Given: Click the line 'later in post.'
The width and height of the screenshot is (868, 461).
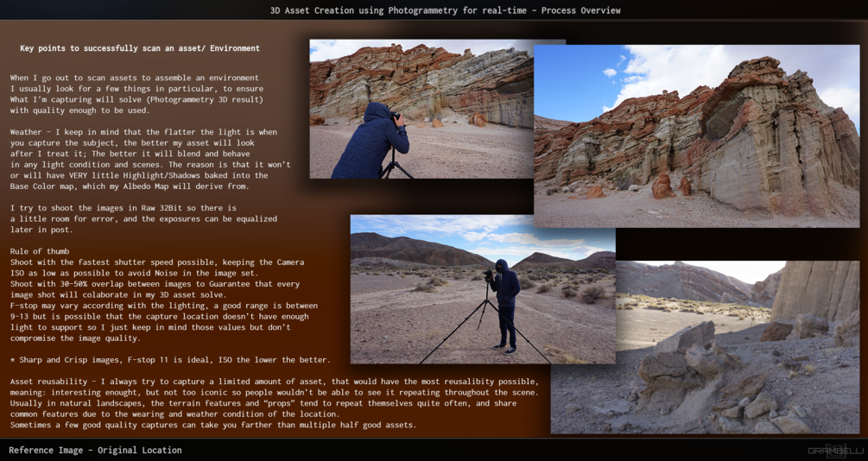Looking at the screenshot, I should pyautogui.click(x=41, y=230).
